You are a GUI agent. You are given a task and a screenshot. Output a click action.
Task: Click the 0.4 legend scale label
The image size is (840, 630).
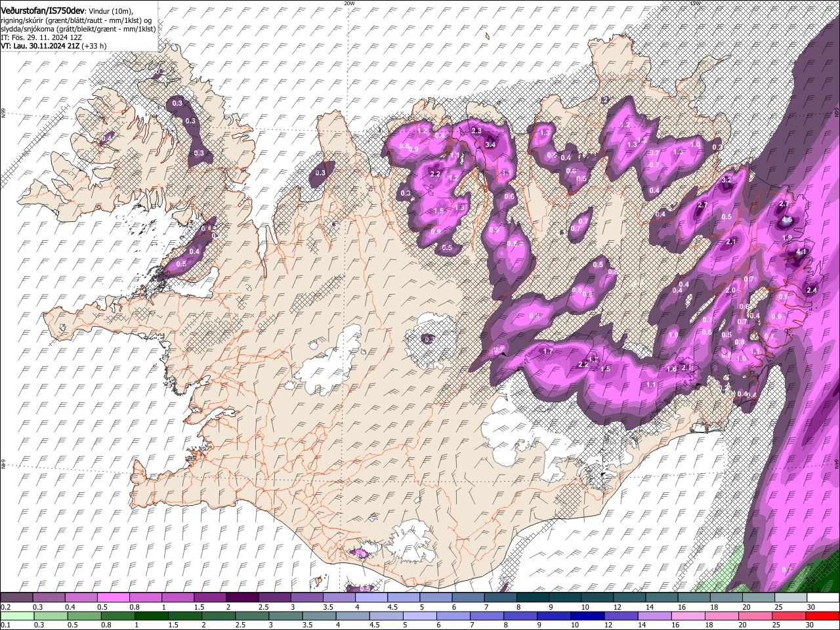point(70,607)
